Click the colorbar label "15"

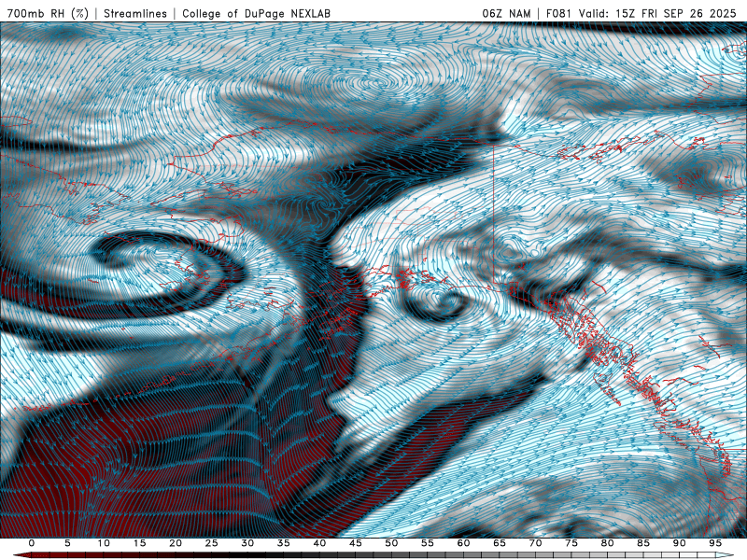click(139, 543)
